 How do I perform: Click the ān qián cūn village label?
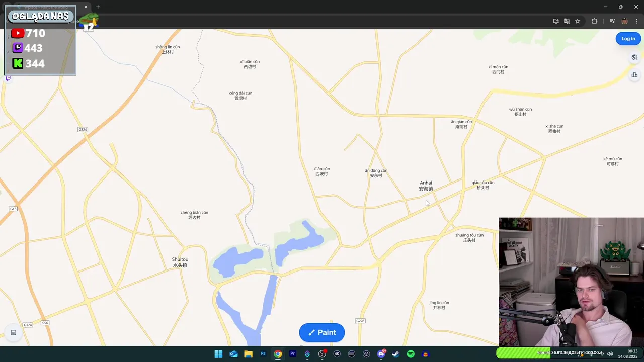[x=461, y=124]
